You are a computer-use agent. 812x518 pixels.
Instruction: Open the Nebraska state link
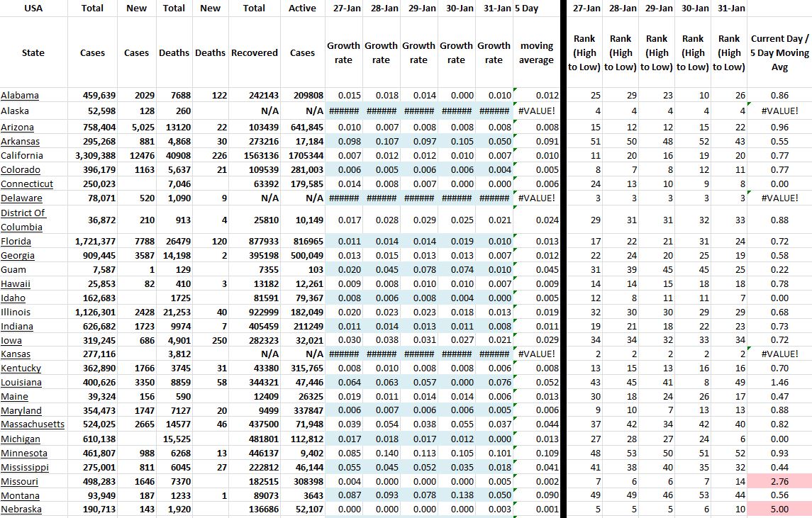tap(21, 509)
